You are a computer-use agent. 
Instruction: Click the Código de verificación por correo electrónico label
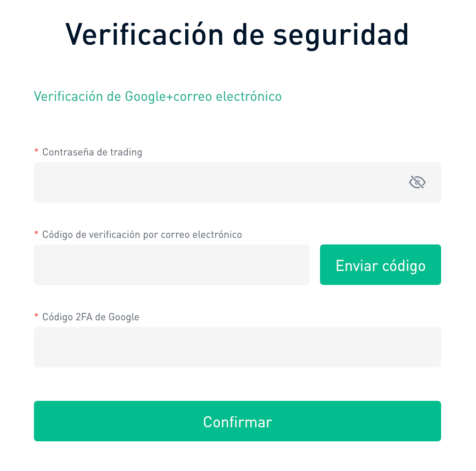[x=142, y=235]
